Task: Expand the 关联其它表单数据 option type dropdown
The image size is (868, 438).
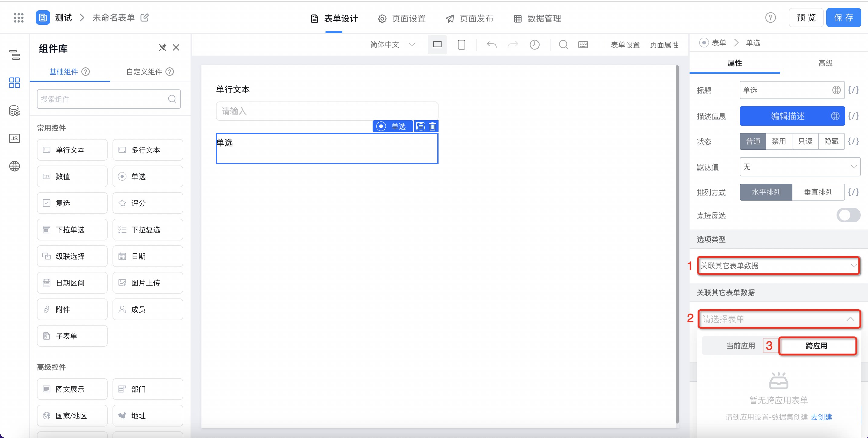Action: 778,266
